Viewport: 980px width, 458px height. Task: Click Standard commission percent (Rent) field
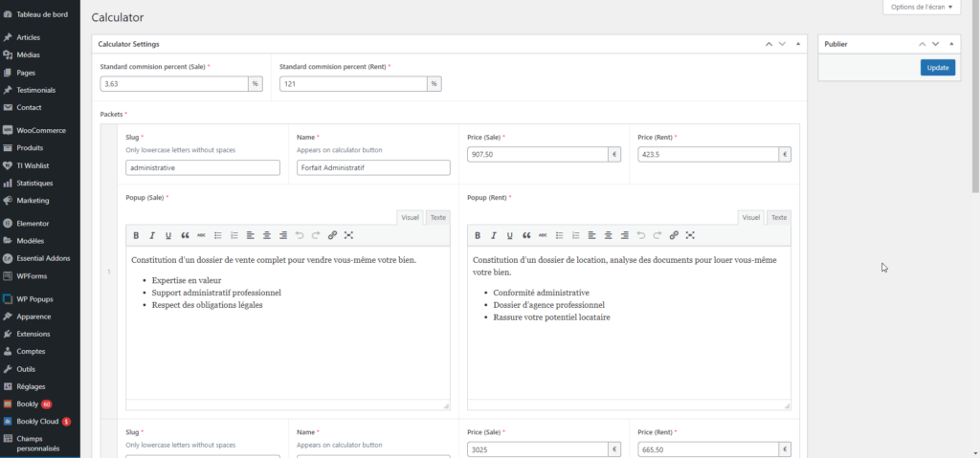click(x=353, y=84)
